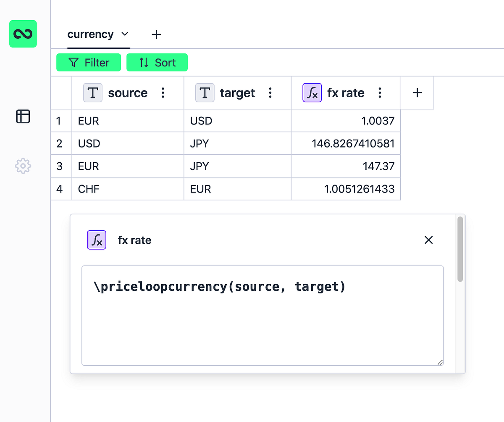Open the source column options menu
504x422 pixels.
point(163,93)
